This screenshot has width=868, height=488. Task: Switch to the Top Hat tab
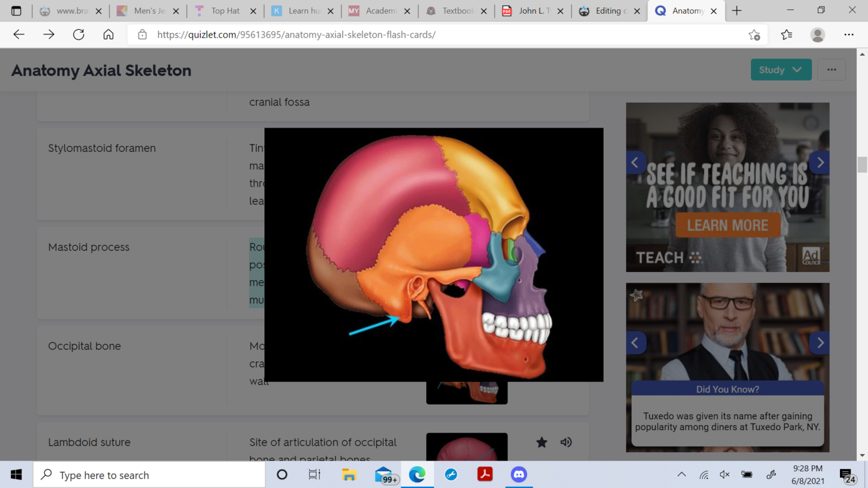pos(225,10)
